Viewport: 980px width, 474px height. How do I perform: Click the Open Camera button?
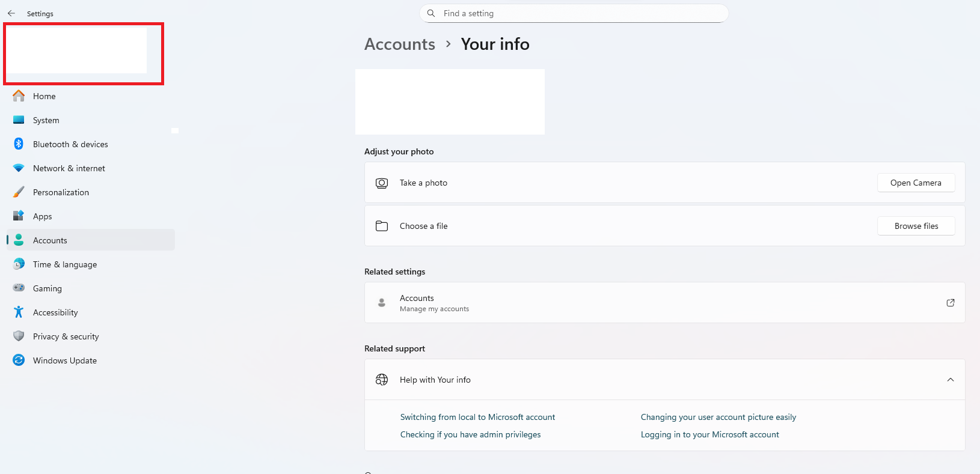coord(916,183)
